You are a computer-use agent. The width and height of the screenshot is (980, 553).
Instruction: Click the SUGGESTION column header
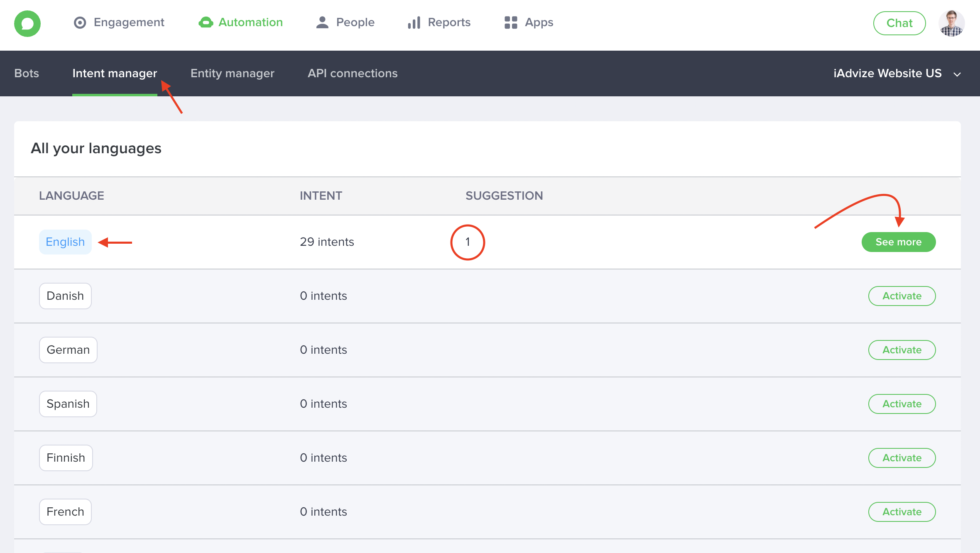[x=504, y=196]
